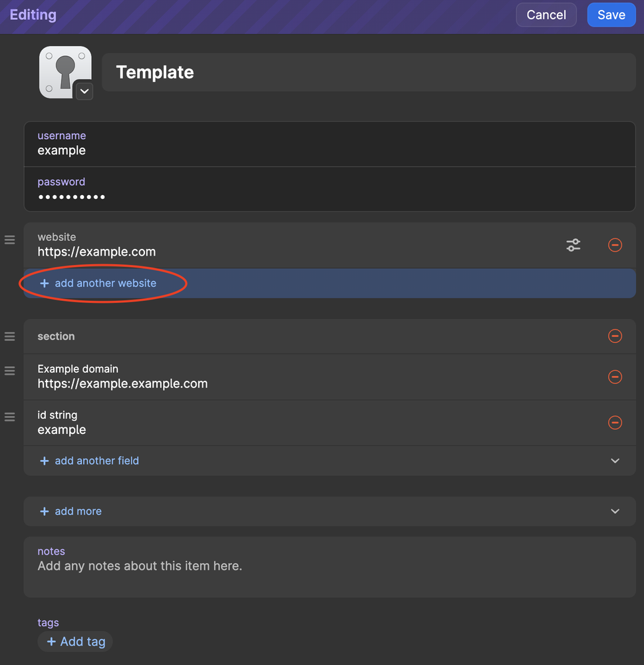The height and width of the screenshot is (665, 644).
Task: Remove the id string field
Action: [x=615, y=423]
